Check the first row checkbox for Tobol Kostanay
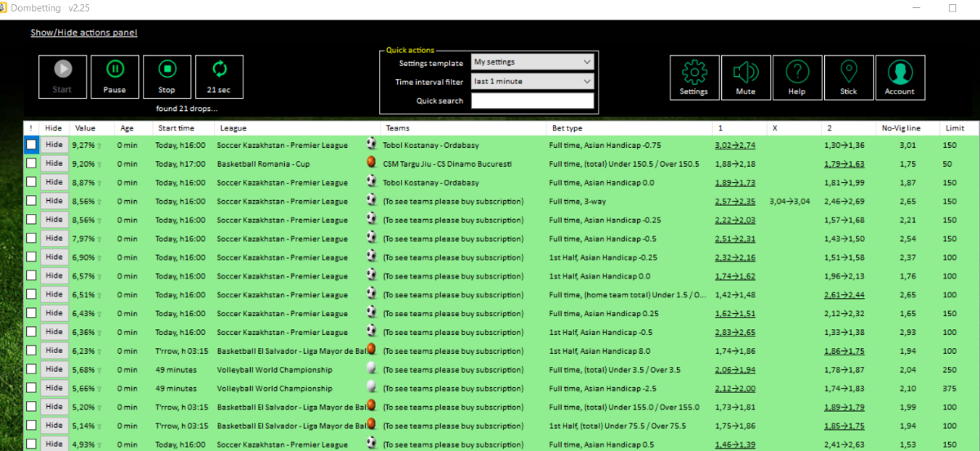 pyautogui.click(x=32, y=145)
